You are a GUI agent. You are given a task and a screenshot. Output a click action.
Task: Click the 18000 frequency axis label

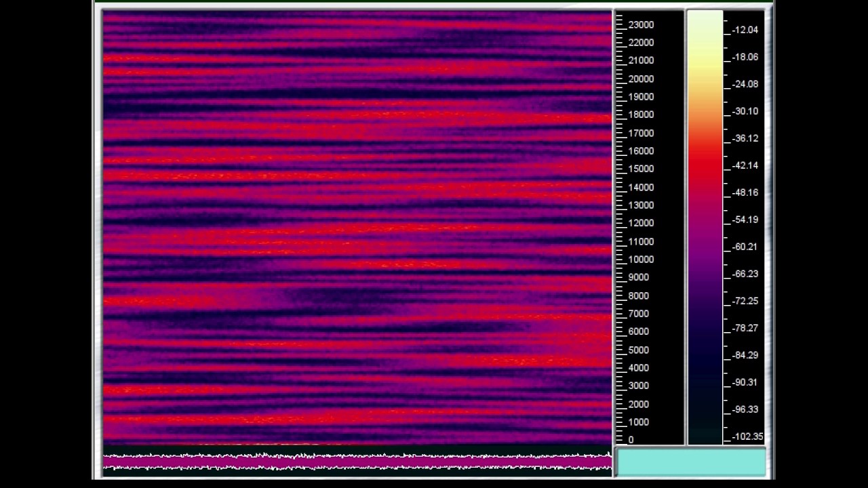click(641, 115)
